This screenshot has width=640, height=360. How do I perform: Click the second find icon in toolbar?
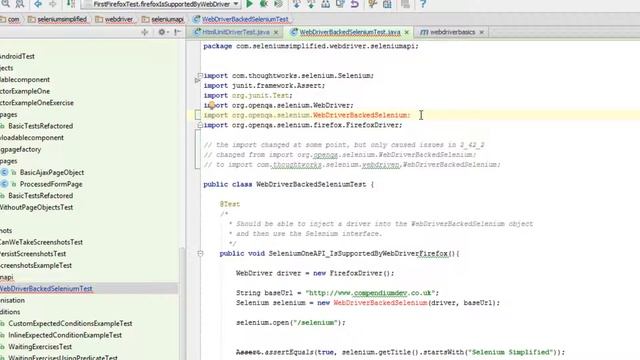pos(20,4)
